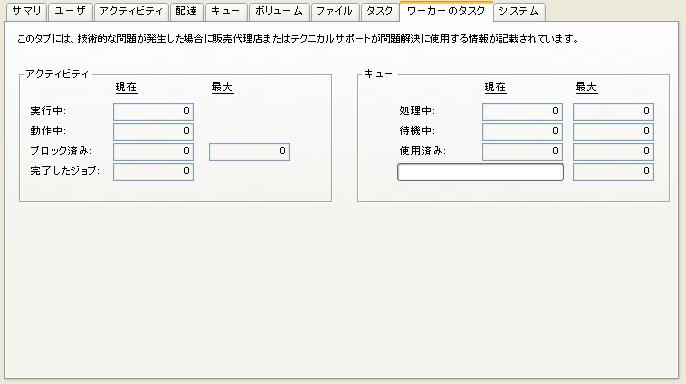The image size is (686, 384).
Task: Click the 待機中: label
Action: click(x=417, y=131)
